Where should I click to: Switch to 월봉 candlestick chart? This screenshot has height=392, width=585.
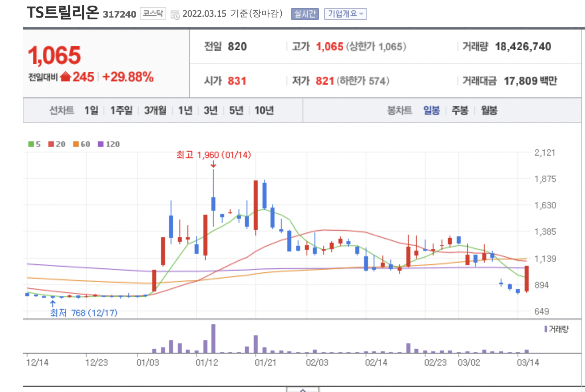(x=489, y=110)
